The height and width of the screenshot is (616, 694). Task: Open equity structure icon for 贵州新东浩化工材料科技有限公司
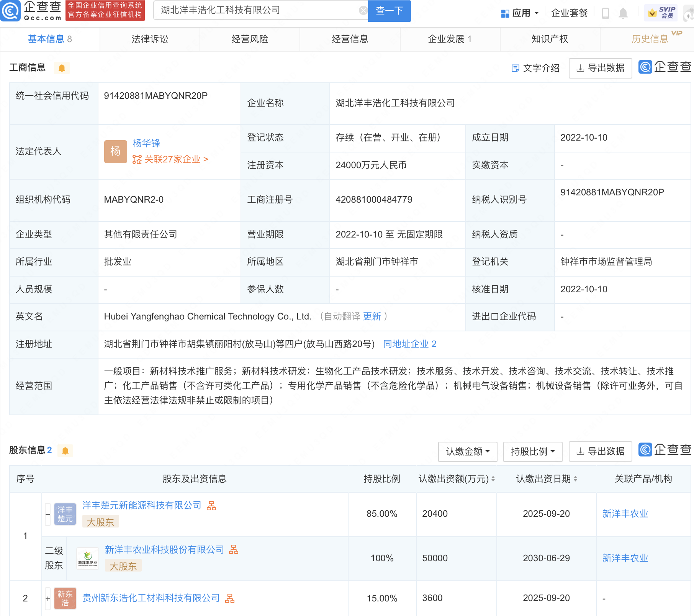pos(230,598)
